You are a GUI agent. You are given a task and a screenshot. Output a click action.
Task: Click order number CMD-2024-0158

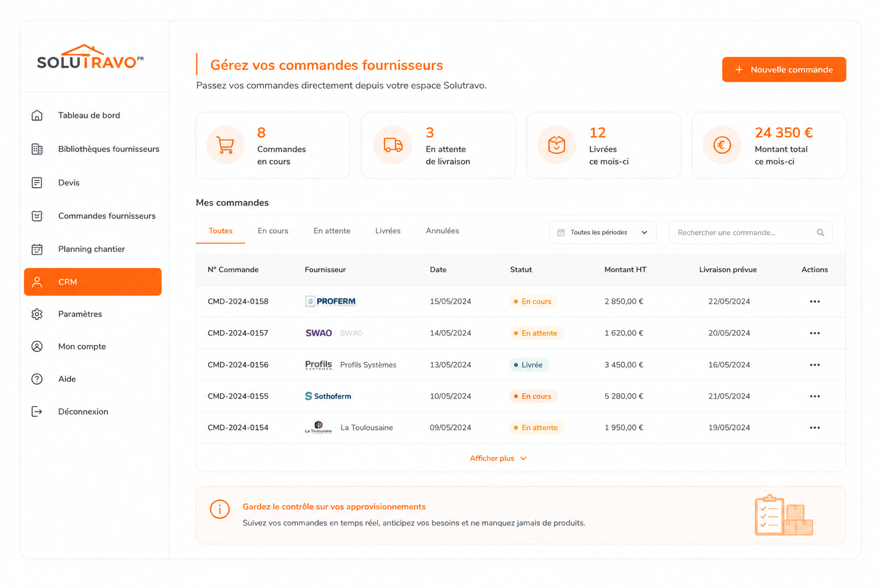[238, 301]
